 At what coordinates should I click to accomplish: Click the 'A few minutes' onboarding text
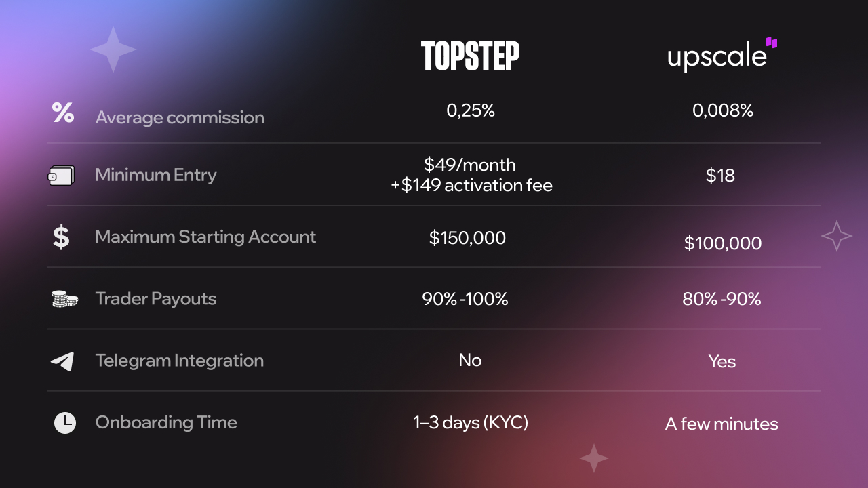coord(722,424)
